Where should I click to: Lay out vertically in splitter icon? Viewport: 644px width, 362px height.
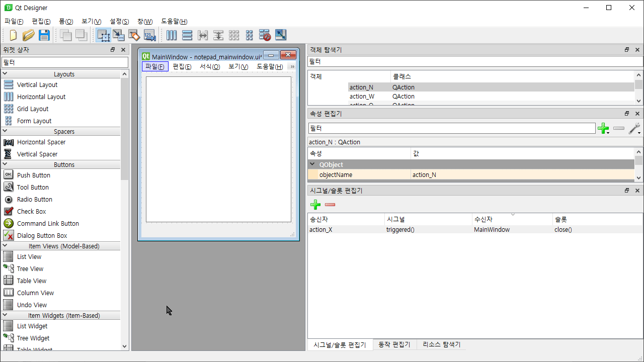pos(218,35)
